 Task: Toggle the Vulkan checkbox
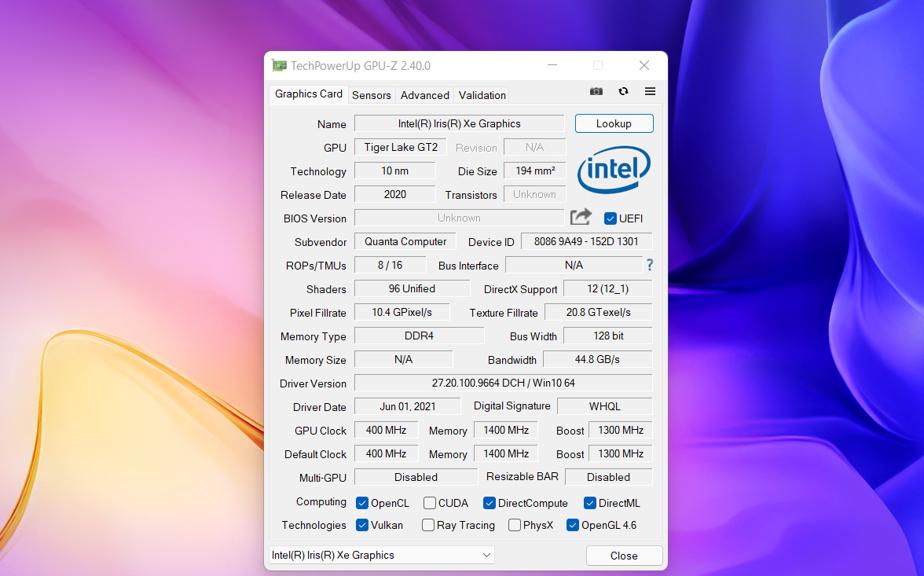[361, 525]
